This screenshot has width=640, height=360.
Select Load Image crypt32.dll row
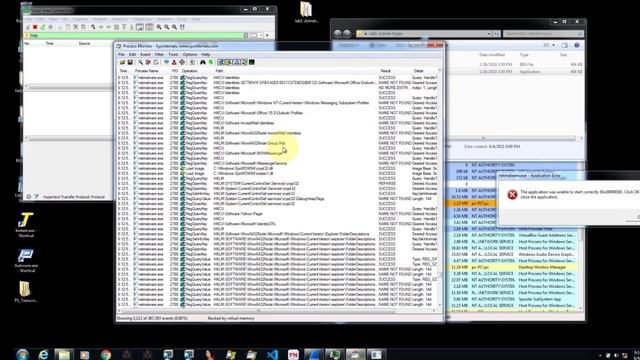click(x=278, y=168)
